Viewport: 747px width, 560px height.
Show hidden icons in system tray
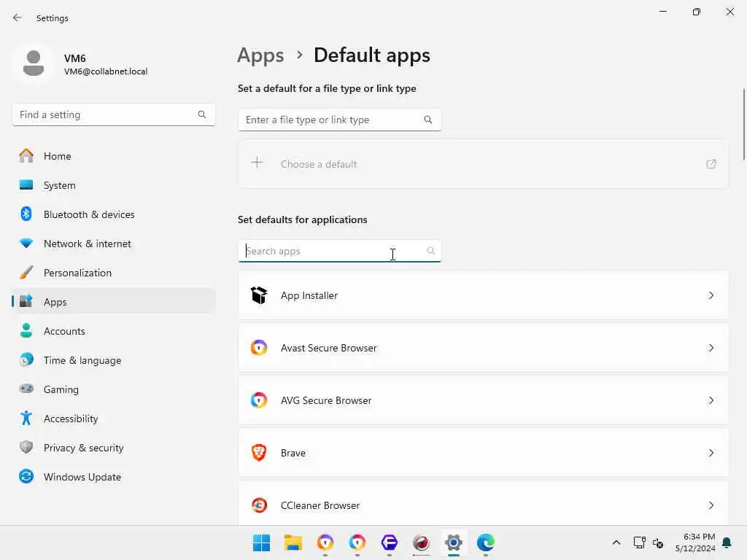tap(616, 542)
